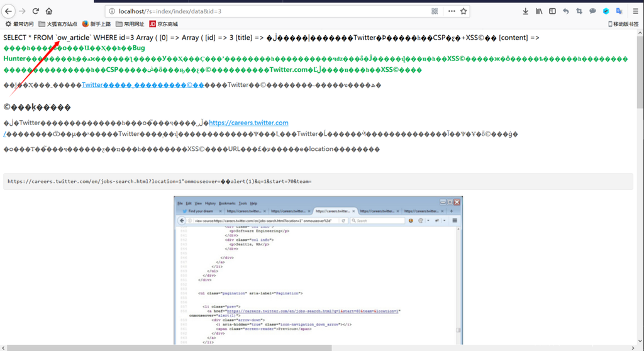Bookmark this page with the star icon
The height and width of the screenshot is (351, 644).
pos(464,11)
